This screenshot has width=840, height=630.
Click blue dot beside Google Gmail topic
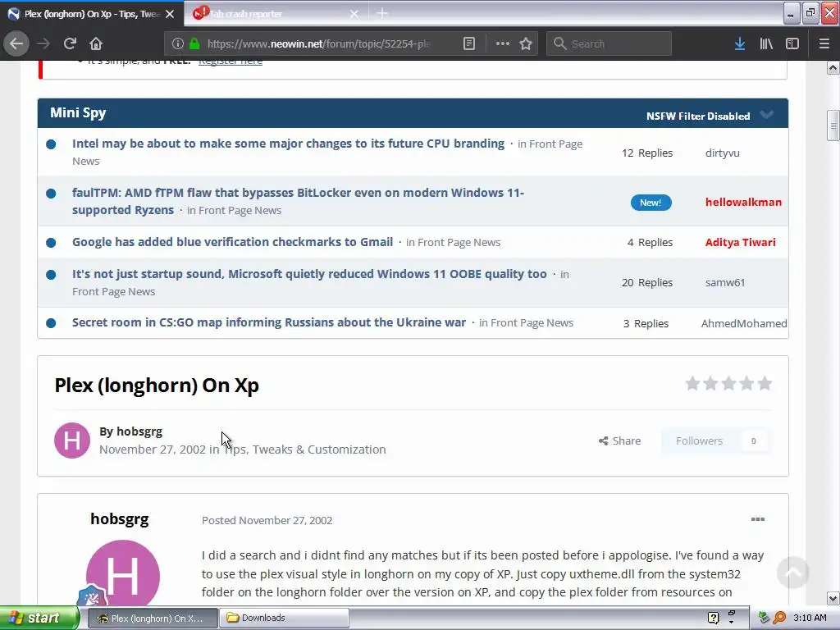click(51, 243)
